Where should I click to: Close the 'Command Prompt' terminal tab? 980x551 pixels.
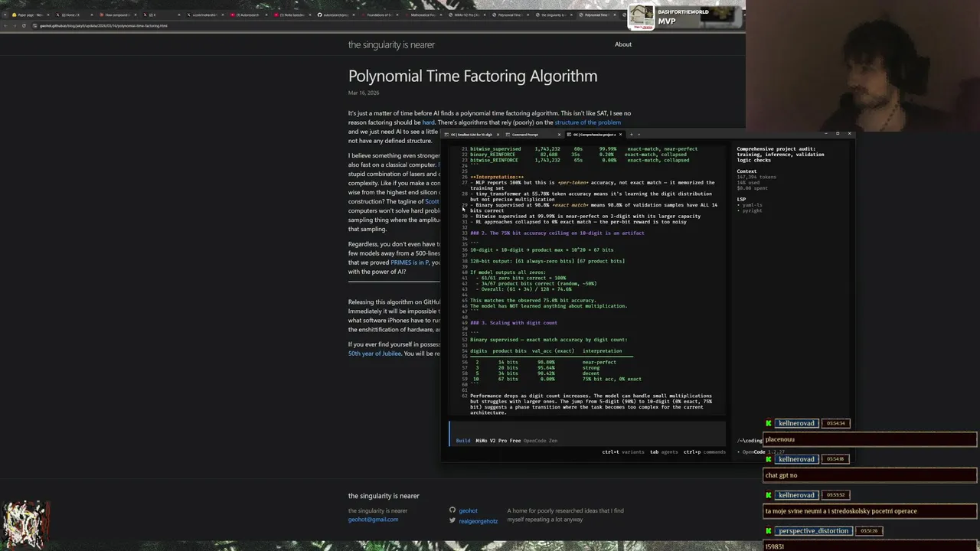tap(559, 134)
